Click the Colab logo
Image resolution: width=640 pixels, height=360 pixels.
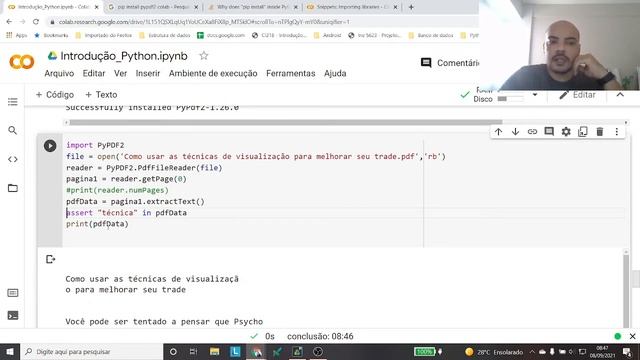(x=22, y=62)
